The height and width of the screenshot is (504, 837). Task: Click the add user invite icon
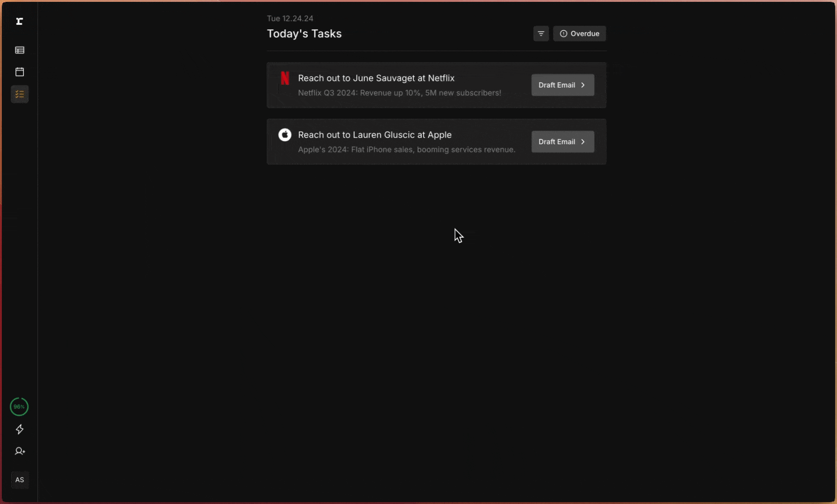[x=20, y=451]
